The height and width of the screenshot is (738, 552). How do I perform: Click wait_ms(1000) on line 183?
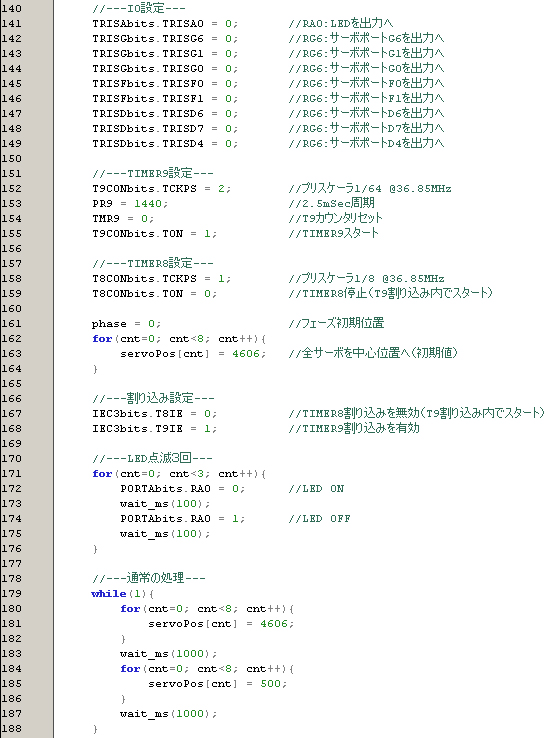pyautogui.click(x=168, y=653)
